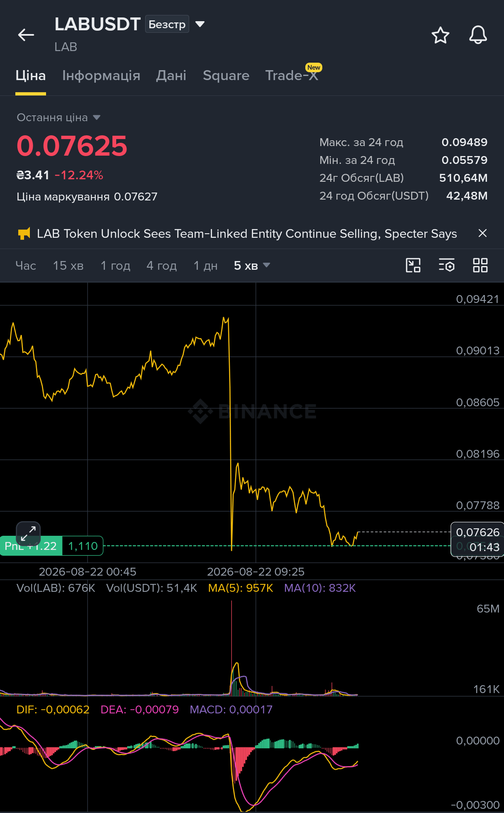The image size is (504, 813).
Task: Tap the 0,07626 current price tag
Action: coord(477,532)
